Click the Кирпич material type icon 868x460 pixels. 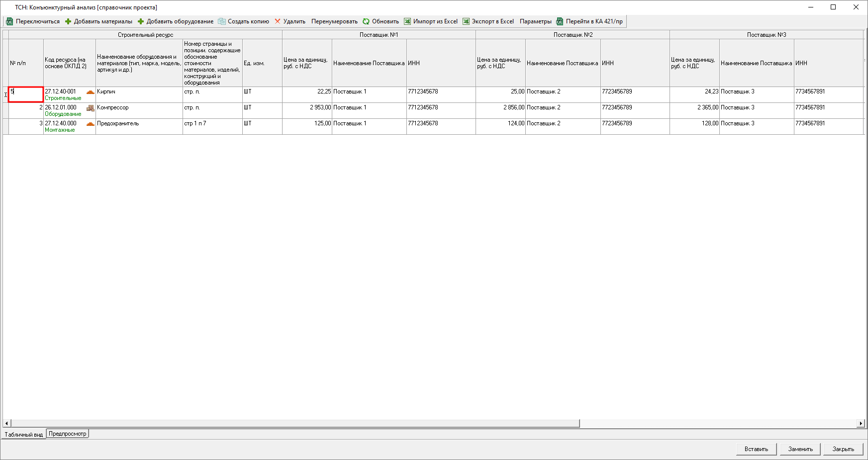tap(90, 92)
